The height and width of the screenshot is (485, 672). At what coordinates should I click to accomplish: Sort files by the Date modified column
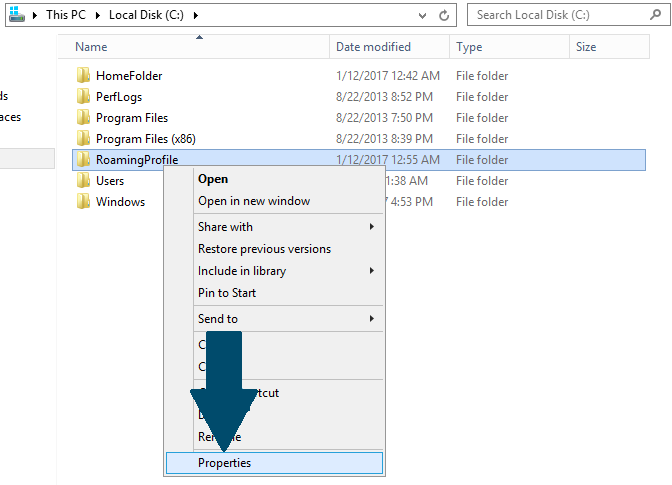coord(373,47)
